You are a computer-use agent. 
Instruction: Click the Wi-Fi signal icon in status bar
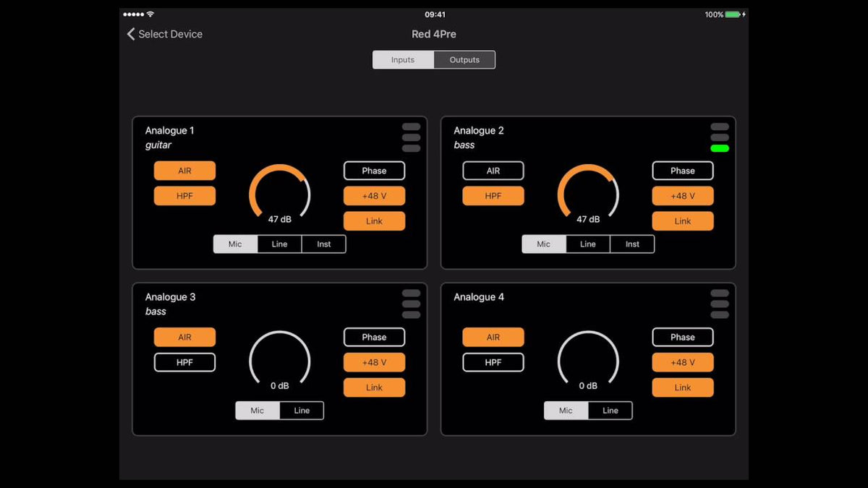[150, 14]
